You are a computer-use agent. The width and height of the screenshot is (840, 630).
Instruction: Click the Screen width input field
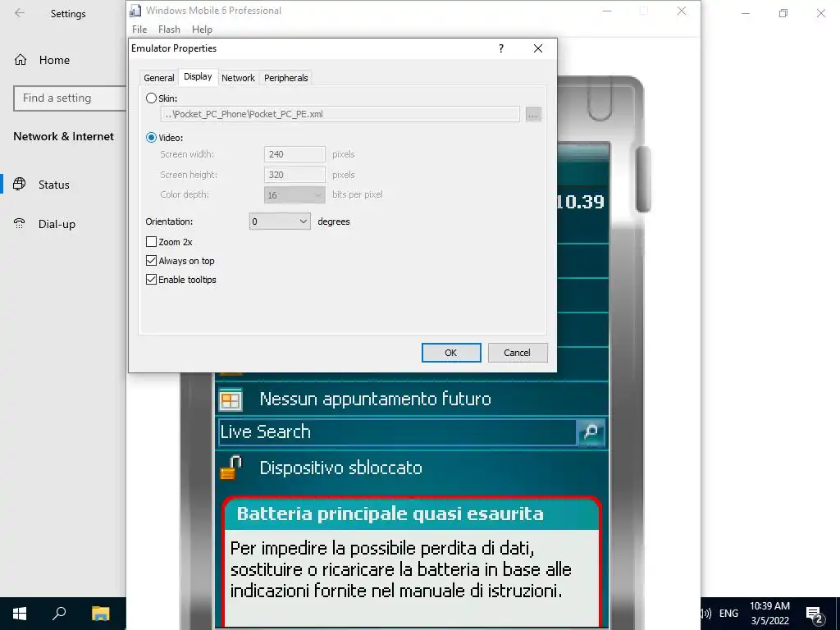point(294,154)
